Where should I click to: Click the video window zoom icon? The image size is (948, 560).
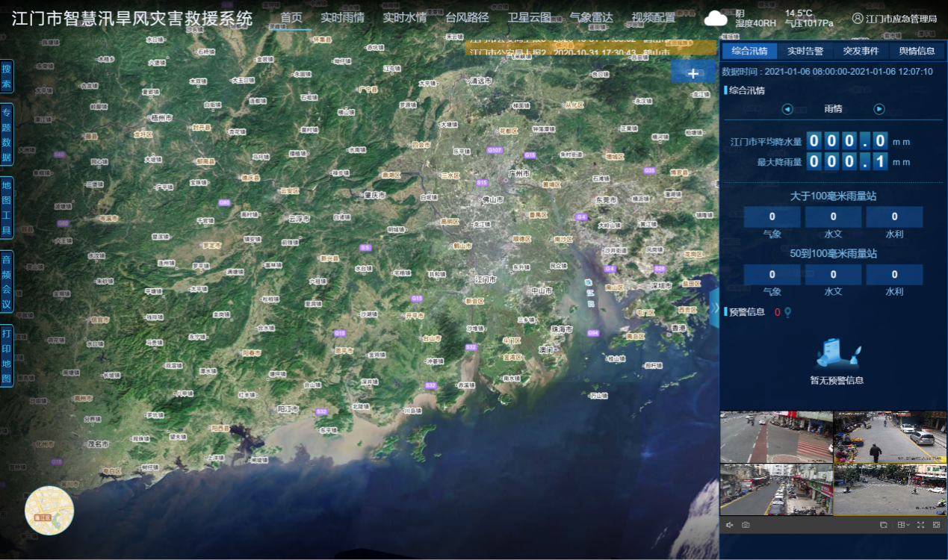[x=884, y=525]
